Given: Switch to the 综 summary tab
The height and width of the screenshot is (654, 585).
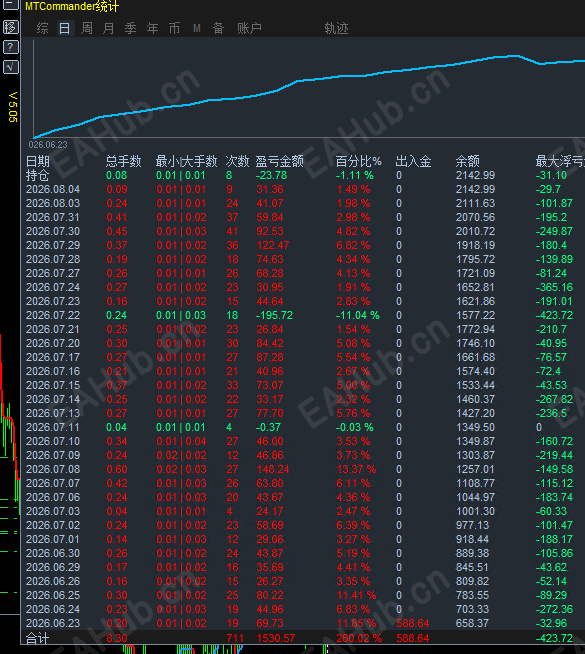Looking at the screenshot, I should (x=42, y=28).
